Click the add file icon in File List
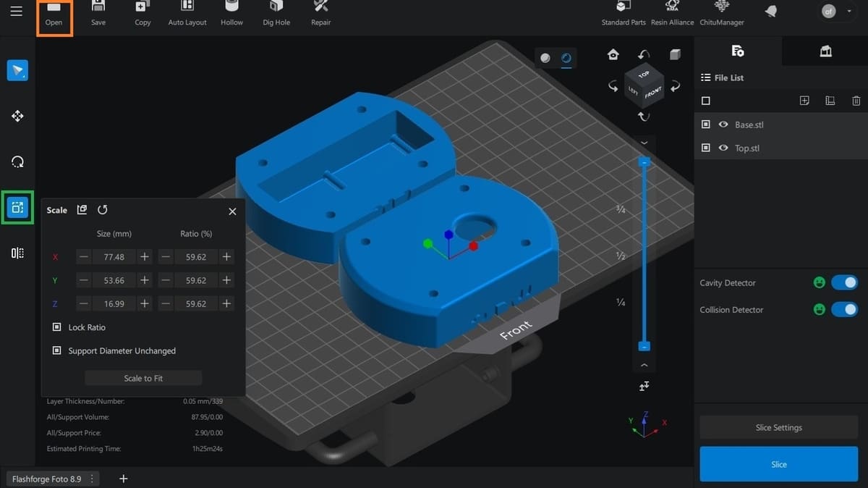Screen dimensions: 868x488 click(804, 101)
